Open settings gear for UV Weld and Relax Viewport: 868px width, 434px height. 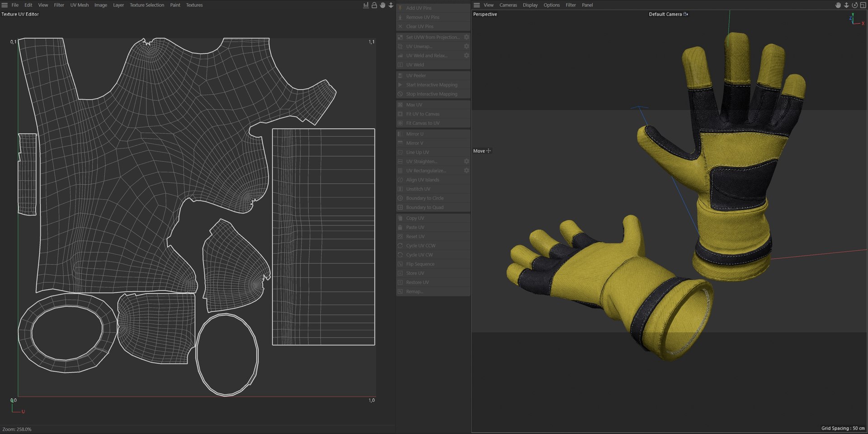coord(466,55)
